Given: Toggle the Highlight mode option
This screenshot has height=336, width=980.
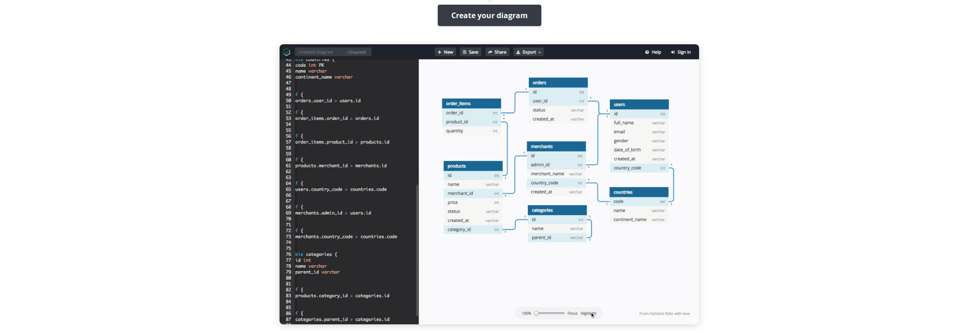Looking at the screenshot, I should pyautogui.click(x=588, y=314).
